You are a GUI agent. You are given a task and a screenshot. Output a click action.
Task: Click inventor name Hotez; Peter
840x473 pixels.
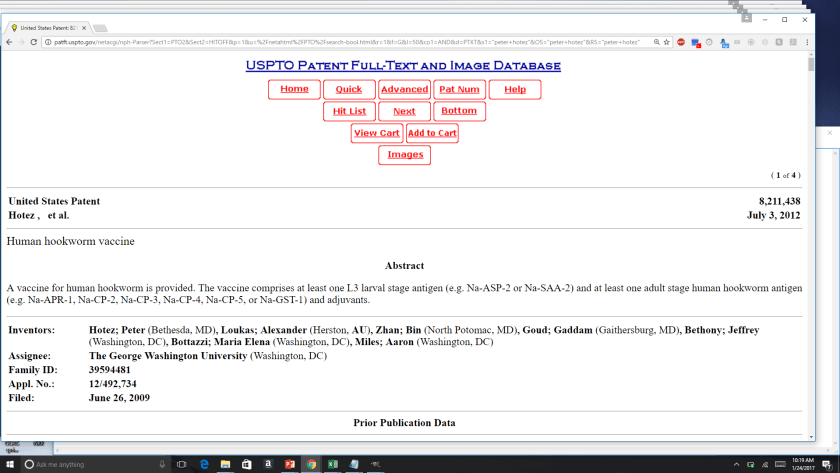pyautogui.click(x=117, y=330)
